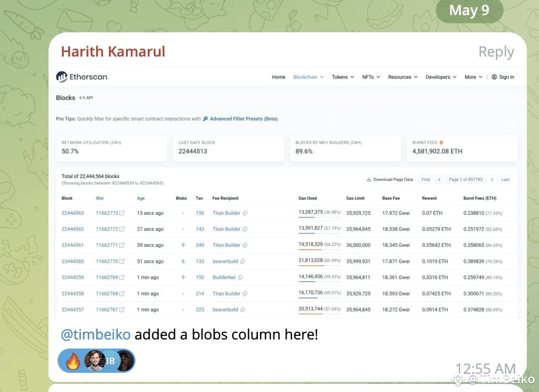This screenshot has width=539, height=392.
Task: Open Advanced Filter Presets (Beta) link
Action: (244, 119)
